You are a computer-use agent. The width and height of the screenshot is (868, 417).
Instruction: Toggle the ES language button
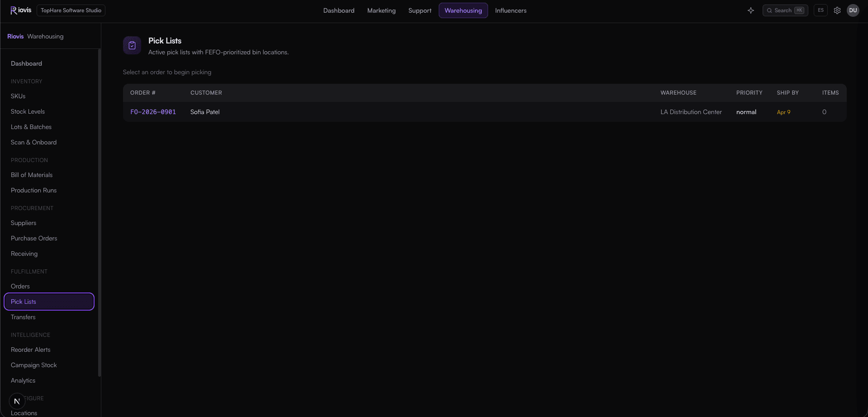pyautogui.click(x=821, y=10)
